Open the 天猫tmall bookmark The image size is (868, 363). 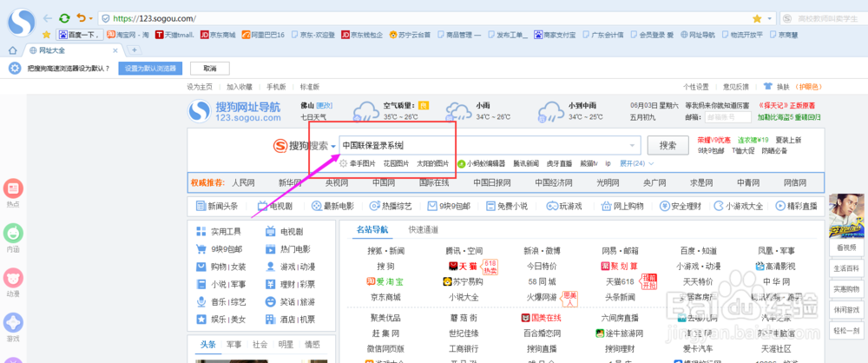pyautogui.click(x=175, y=35)
